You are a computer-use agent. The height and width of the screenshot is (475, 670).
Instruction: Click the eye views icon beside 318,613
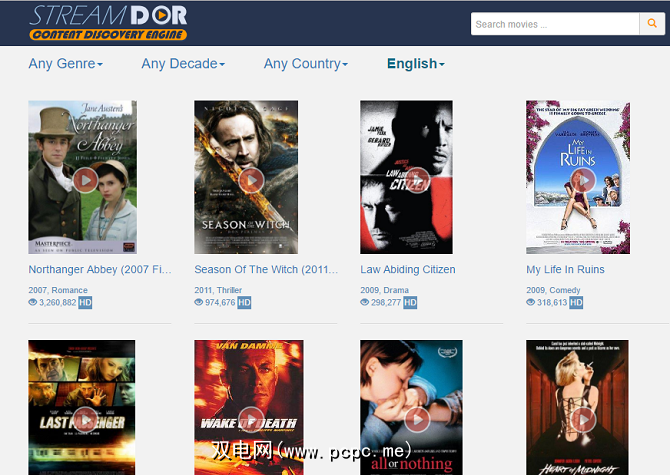point(530,302)
